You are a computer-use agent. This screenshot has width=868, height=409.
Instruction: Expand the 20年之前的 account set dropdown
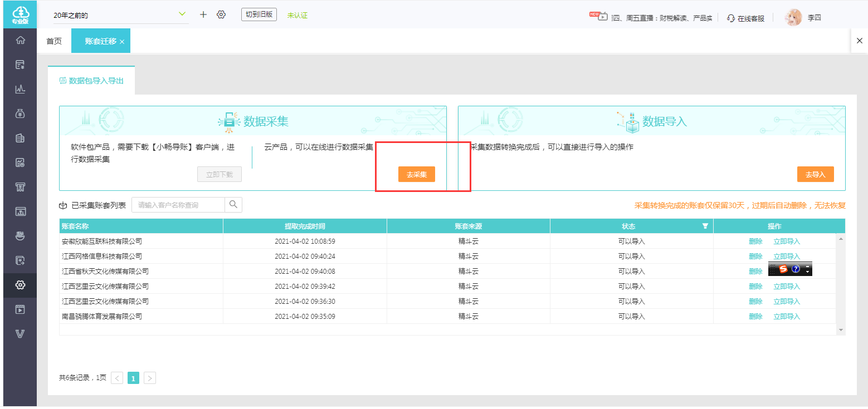(x=182, y=14)
